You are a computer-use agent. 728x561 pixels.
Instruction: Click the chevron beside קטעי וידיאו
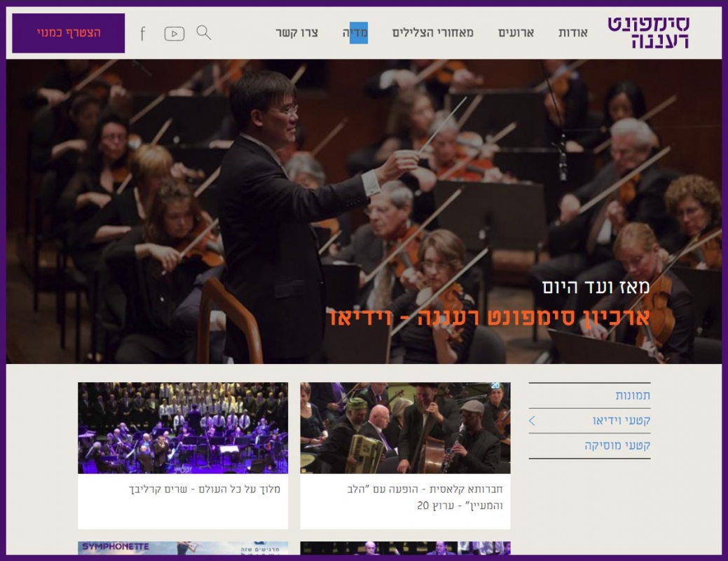pyautogui.click(x=532, y=421)
